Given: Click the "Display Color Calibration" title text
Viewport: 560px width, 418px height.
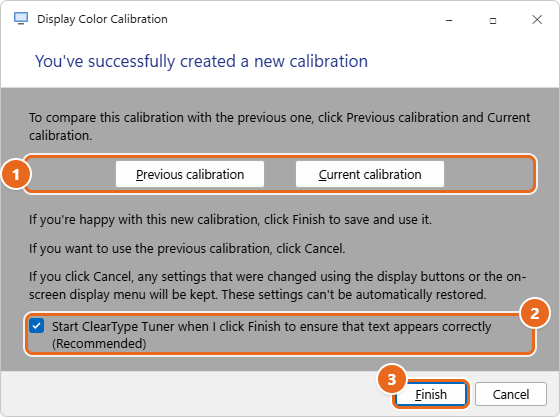Looking at the screenshot, I should (102, 19).
